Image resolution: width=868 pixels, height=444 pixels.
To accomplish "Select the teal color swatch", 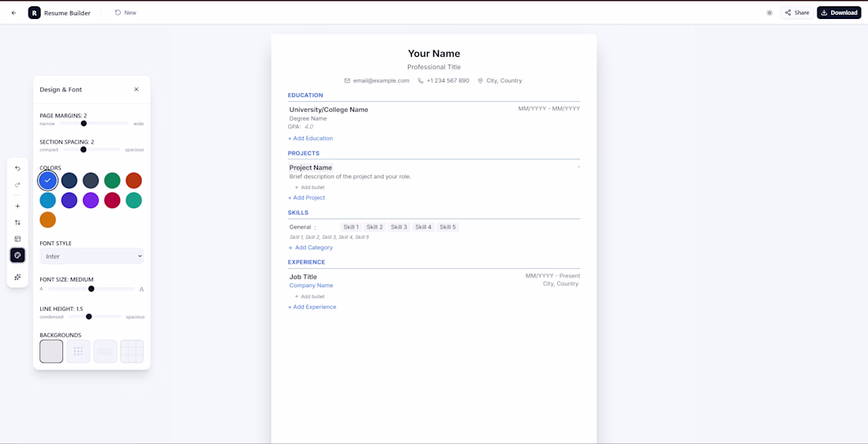I will coord(134,200).
